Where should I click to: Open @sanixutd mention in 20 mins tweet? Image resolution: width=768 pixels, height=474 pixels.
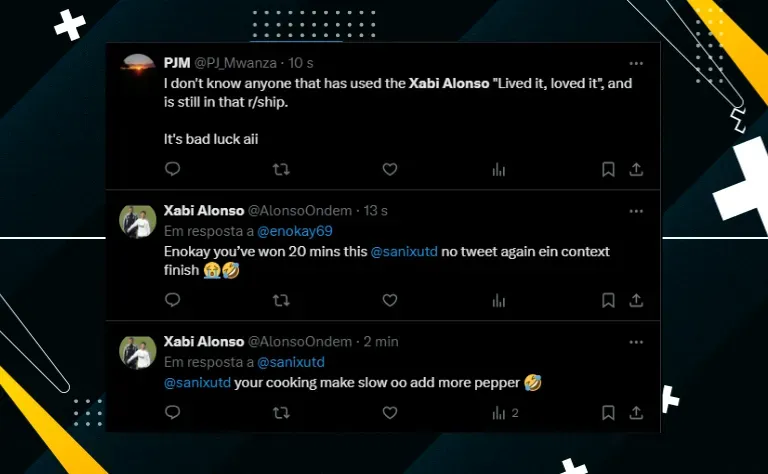click(404, 252)
